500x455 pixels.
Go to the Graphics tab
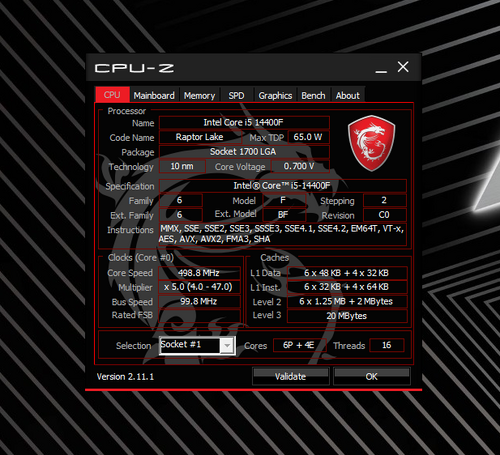(275, 96)
